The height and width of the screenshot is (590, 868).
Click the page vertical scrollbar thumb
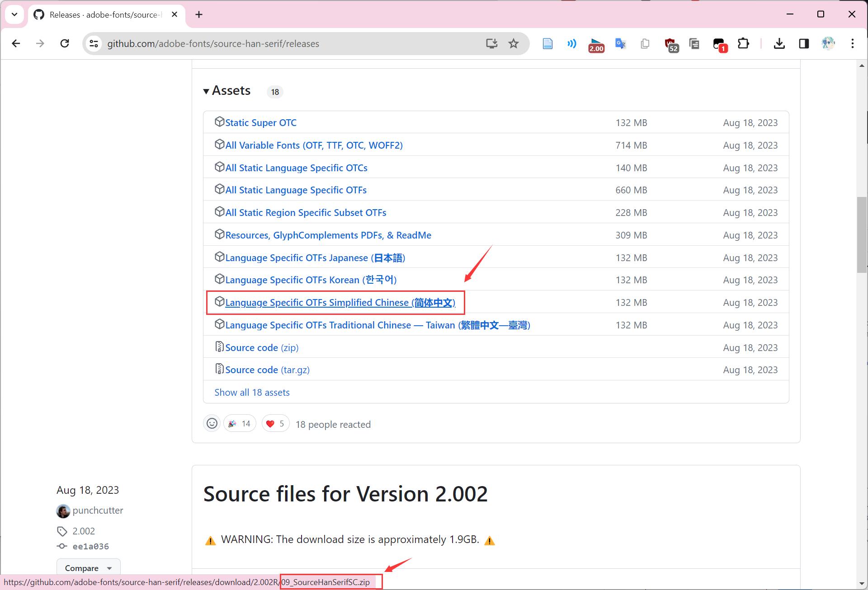pyautogui.click(x=862, y=235)
